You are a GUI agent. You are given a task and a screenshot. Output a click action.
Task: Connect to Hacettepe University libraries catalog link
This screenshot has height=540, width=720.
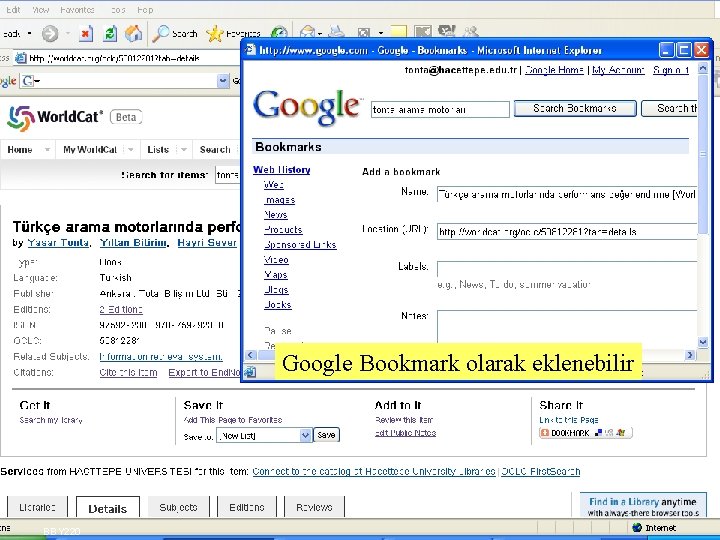click(374, 472)
